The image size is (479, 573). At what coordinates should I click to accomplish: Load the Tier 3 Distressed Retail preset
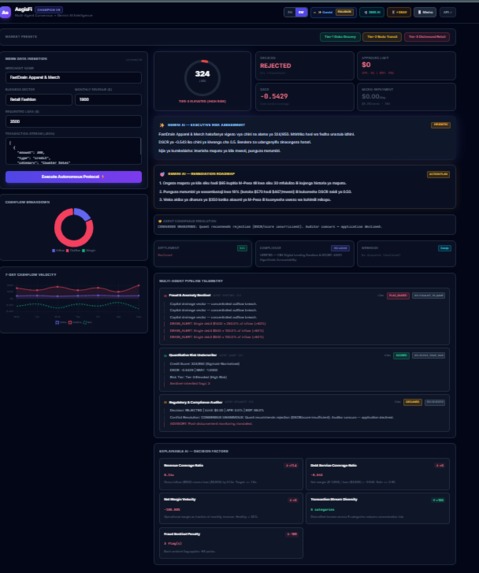tap(427, 37)
